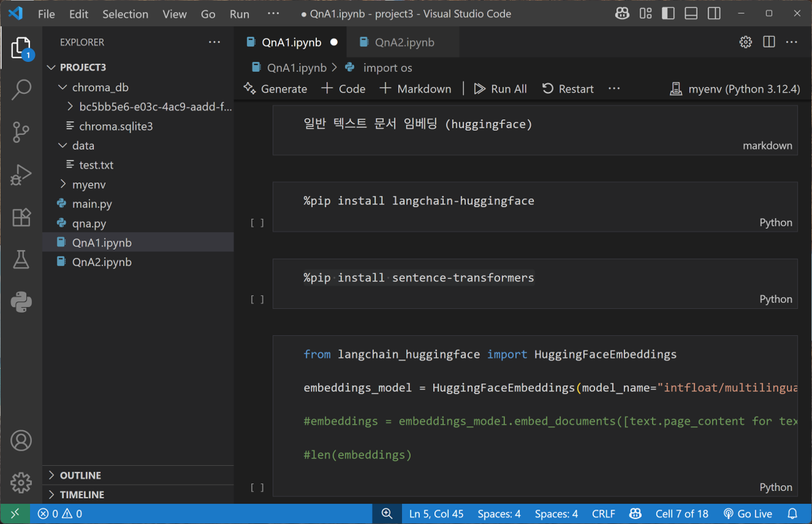Open the Testing flask view
Screen dimensions: 812x524
(x=21, y=259)
